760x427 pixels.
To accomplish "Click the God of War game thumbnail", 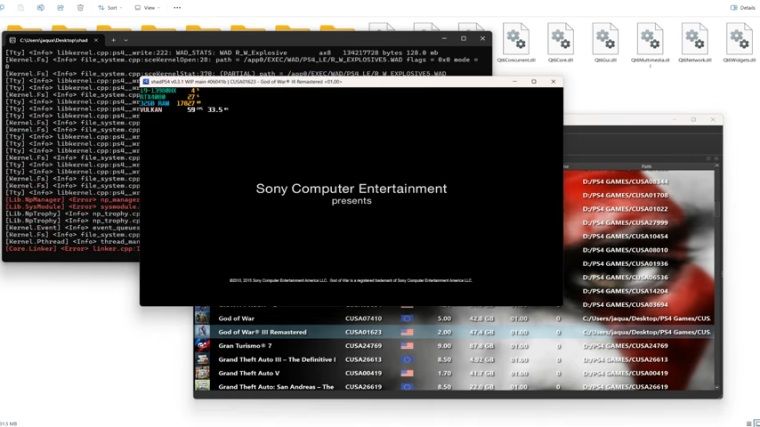I will [x=202, y=318].
